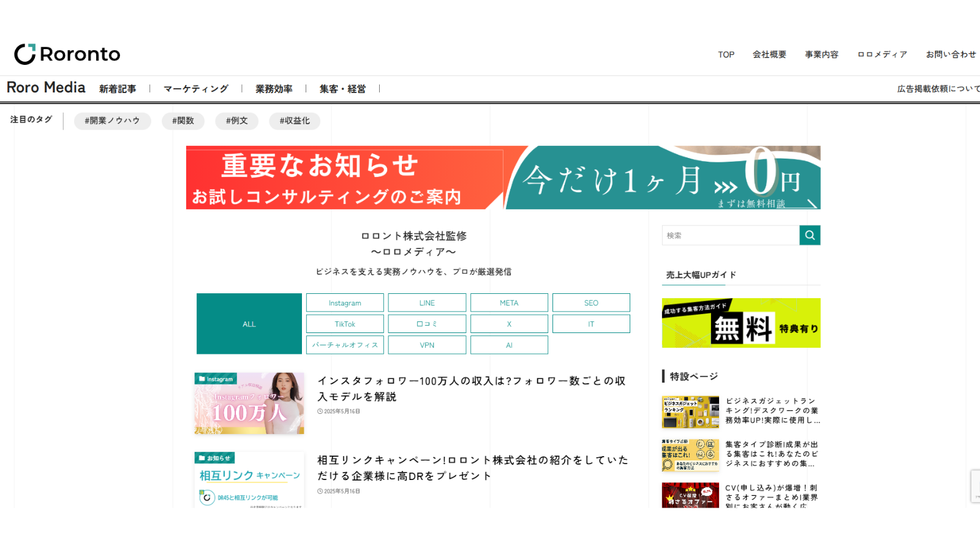Switch to the マーケティング section tab
Viewport: 980px width, 551px height.
point(196,88)
